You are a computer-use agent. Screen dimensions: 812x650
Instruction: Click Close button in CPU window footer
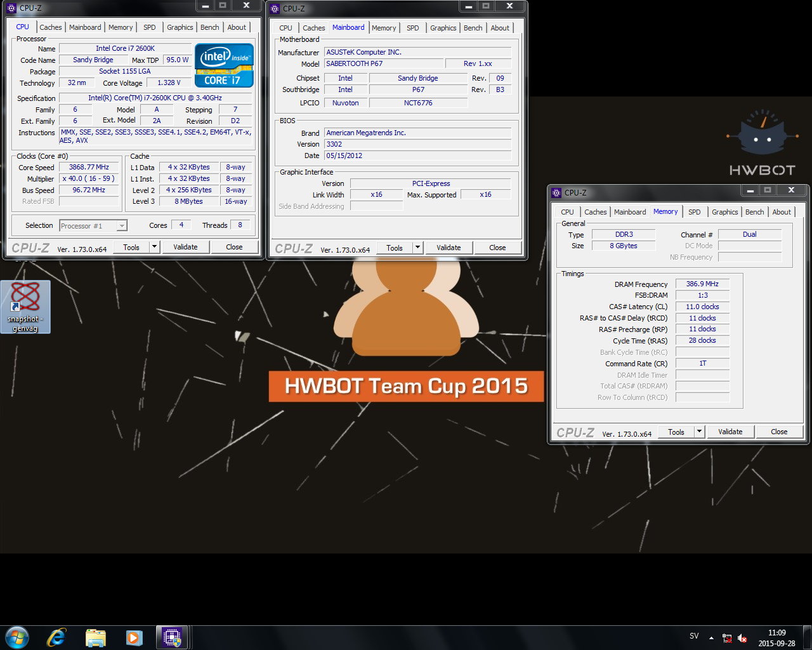click(234, 247)
